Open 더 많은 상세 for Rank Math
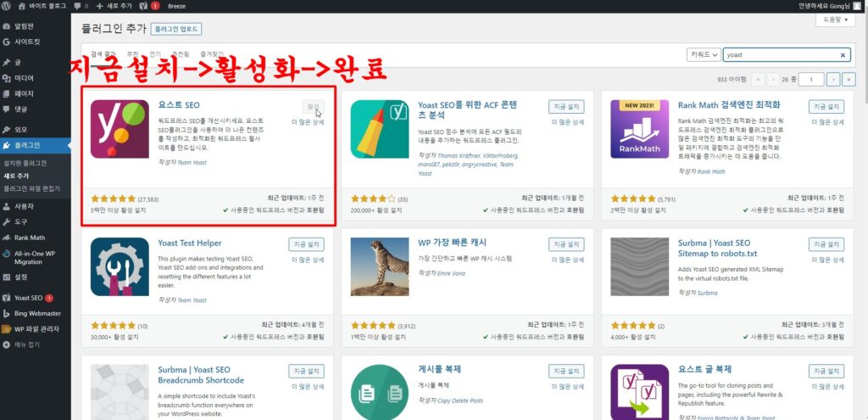 tap(828, 122)
